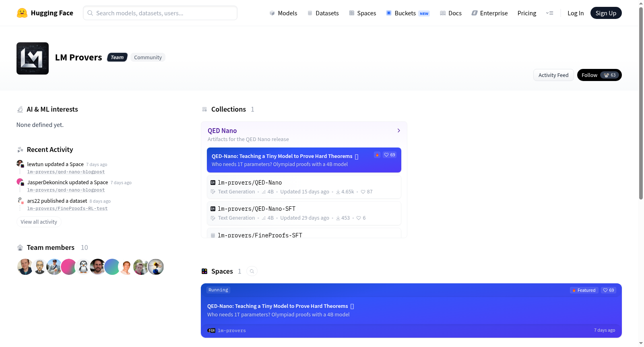The image size is (644, 347).
Task: Open the qed-nano-blogpost link under JasperDekoninck
Action: coord(66,190)
